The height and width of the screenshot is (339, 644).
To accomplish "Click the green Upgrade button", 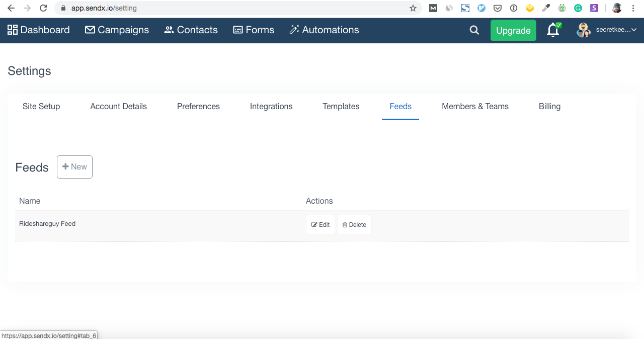I will tap(513, 31).
